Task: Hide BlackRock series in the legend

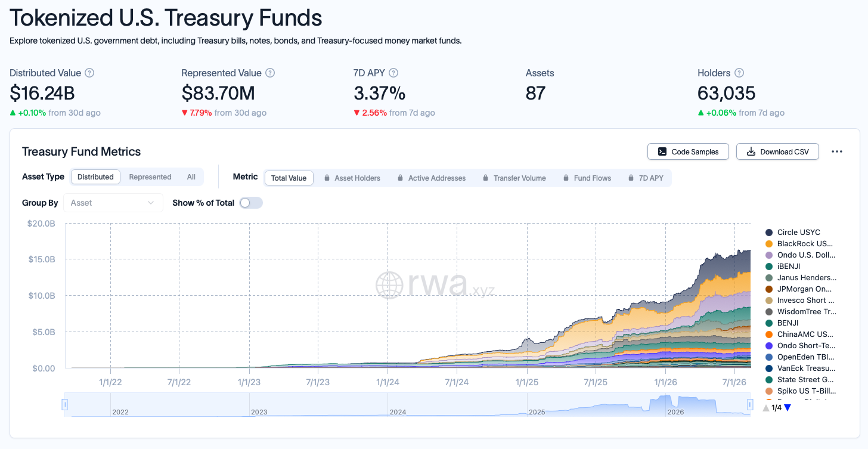Action: tap(799, 244)
